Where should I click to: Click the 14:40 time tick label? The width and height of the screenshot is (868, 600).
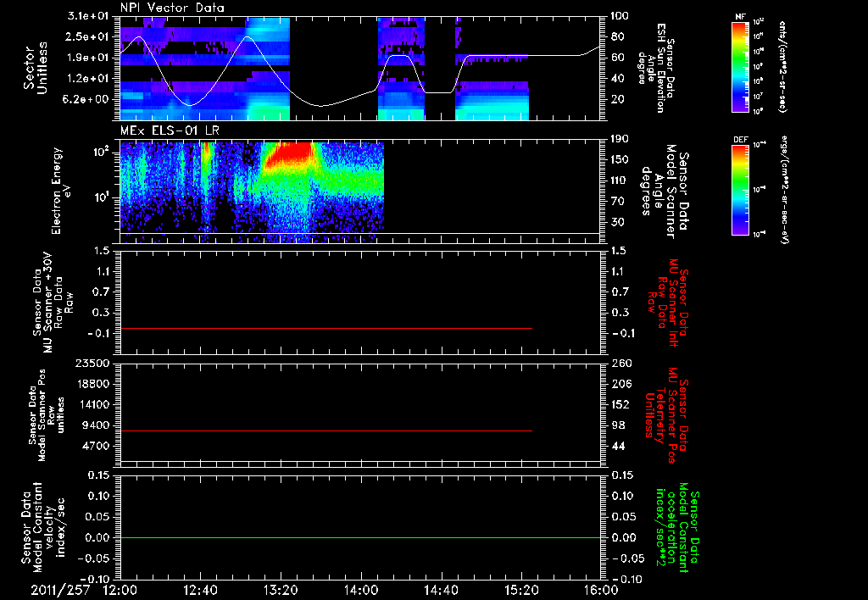441,590
